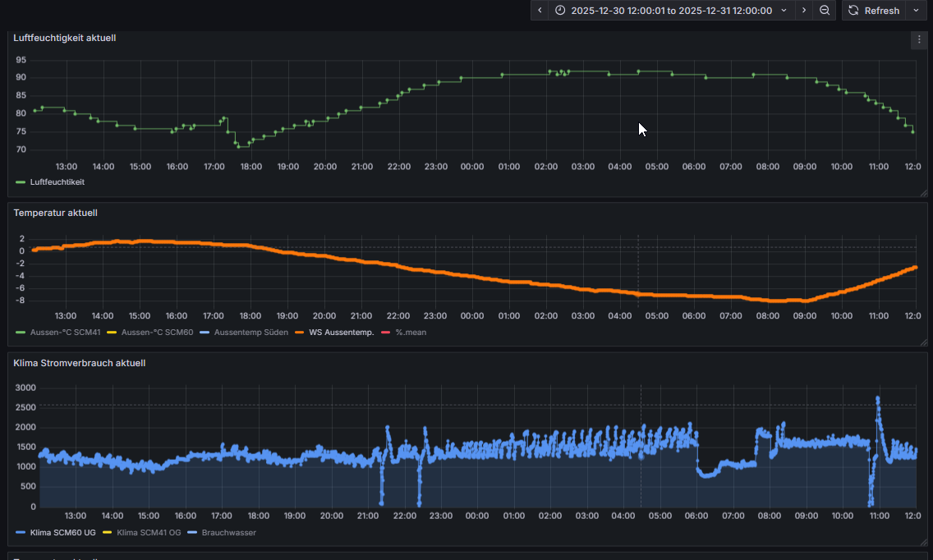Click resize handle of Klima Stromverbrauch panel

[923, 542]
